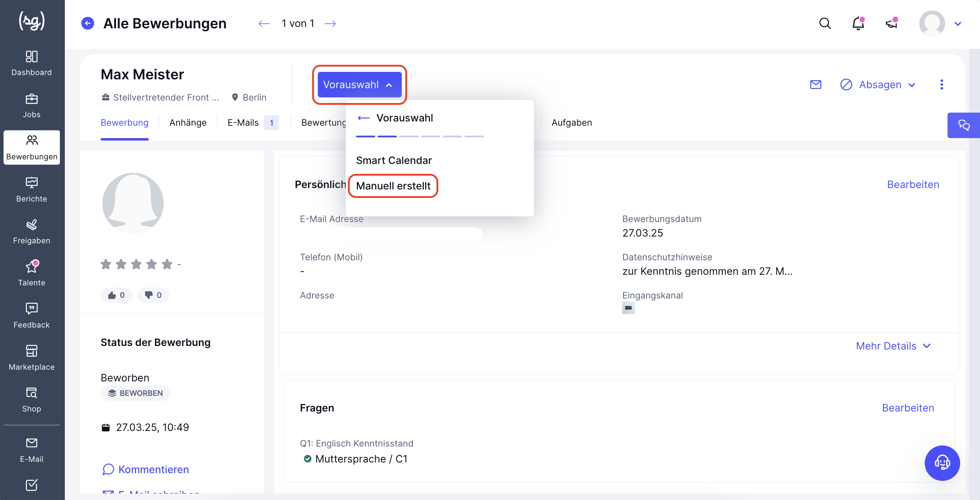Rate candidate with first star

[106, 264]
